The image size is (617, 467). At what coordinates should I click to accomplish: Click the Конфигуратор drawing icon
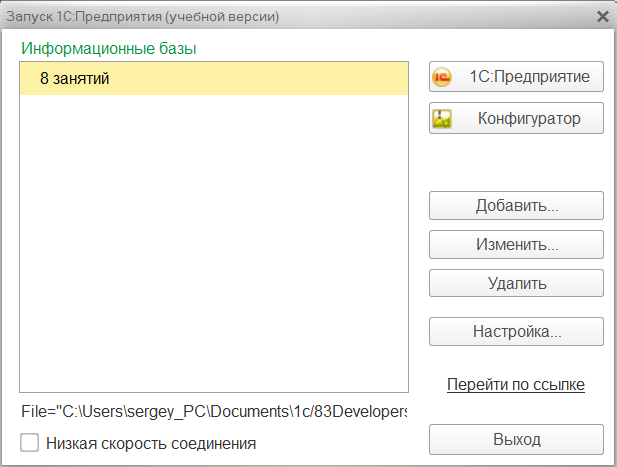click(x=442, y=119)
